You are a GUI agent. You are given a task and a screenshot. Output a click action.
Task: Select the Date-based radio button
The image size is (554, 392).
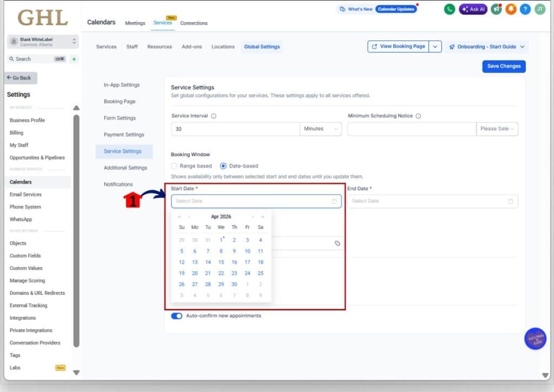(223, 166)
